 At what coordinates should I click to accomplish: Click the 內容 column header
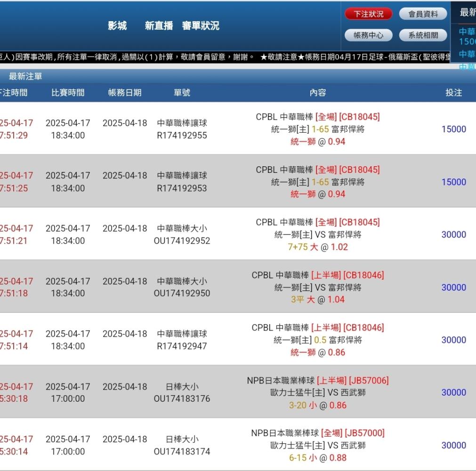pyautogui.click(x=317, y=93)
